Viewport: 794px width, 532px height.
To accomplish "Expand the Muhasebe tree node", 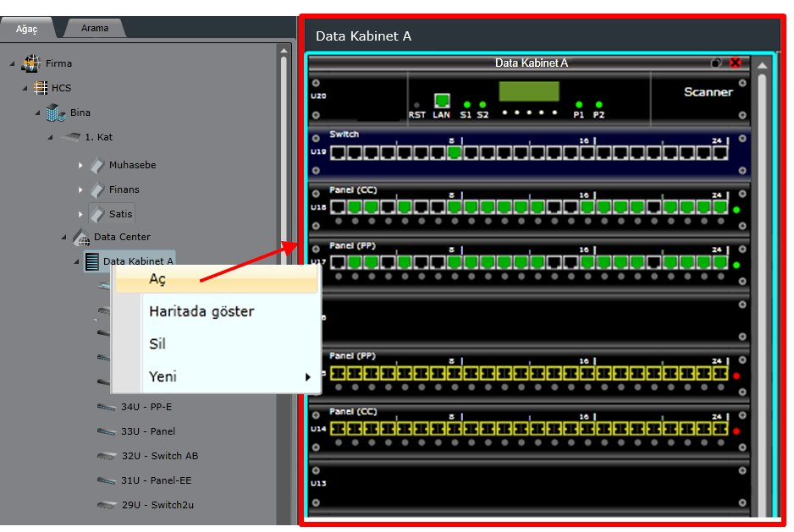I will [x=81, y=166].
